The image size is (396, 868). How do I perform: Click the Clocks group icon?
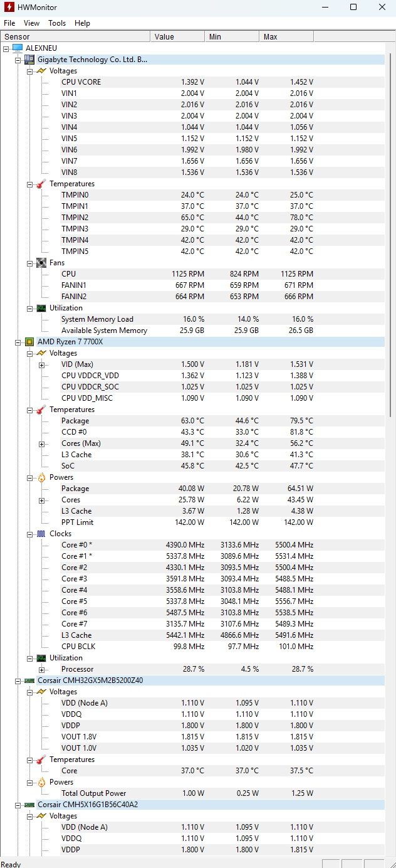click(x=41, y=534)
